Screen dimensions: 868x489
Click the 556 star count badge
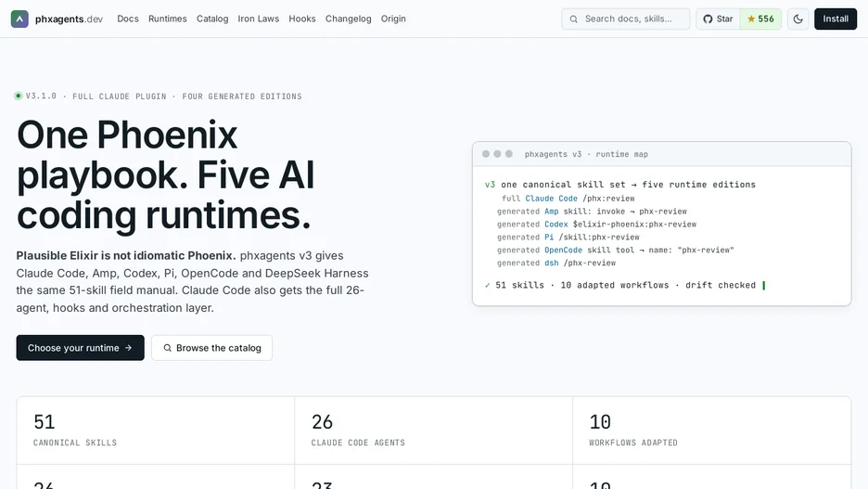pyautogui.click(x=760, y=19)
